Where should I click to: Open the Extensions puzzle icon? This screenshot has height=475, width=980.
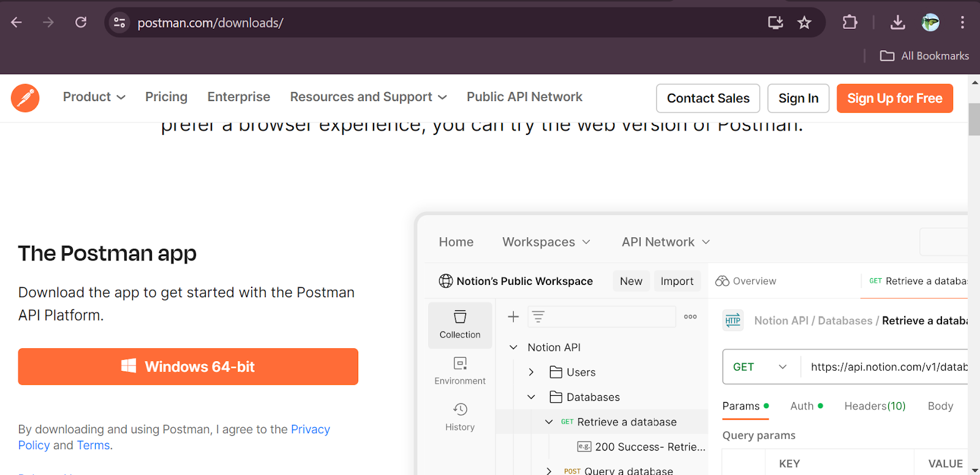pyautogui.click(x=850, y=23)
